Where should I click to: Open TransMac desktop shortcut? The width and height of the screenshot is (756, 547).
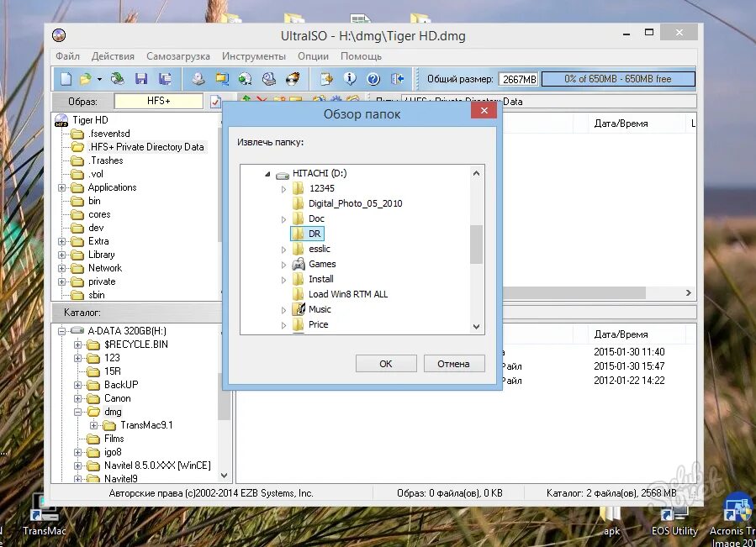coord(44,516)
